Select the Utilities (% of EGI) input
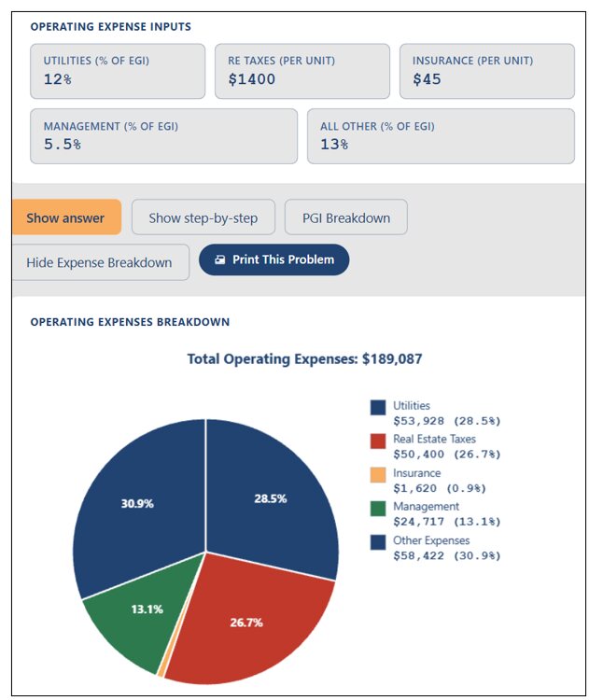 pyautogui.click(x=118, y=71)
